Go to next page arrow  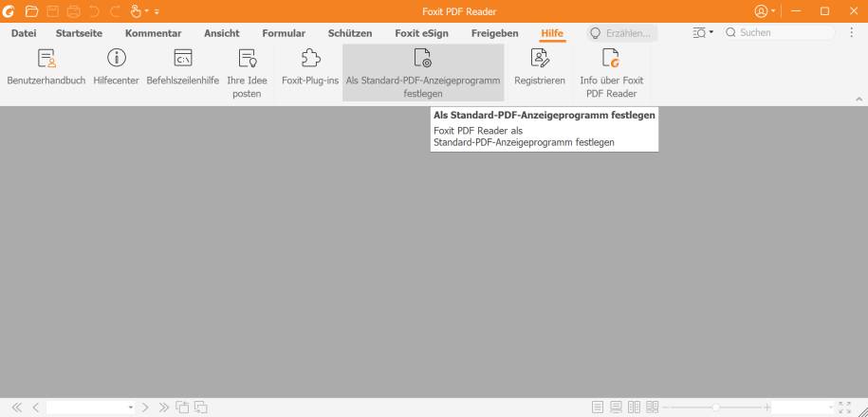tap(145, 408)
